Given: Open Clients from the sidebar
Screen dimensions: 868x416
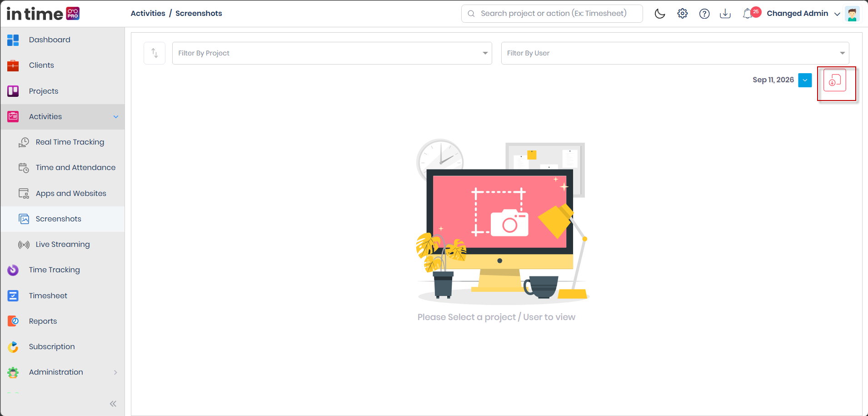Looking at the screenshot, I should pos(63,65).
